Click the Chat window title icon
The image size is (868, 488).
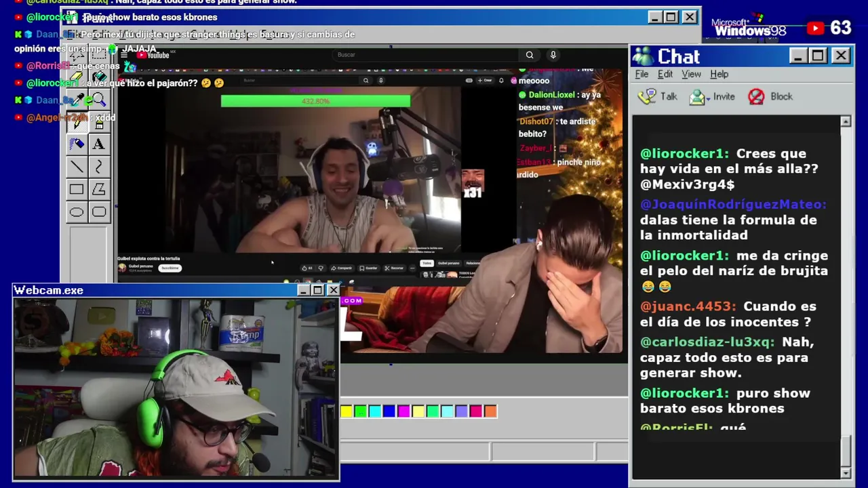pos(642,56)
